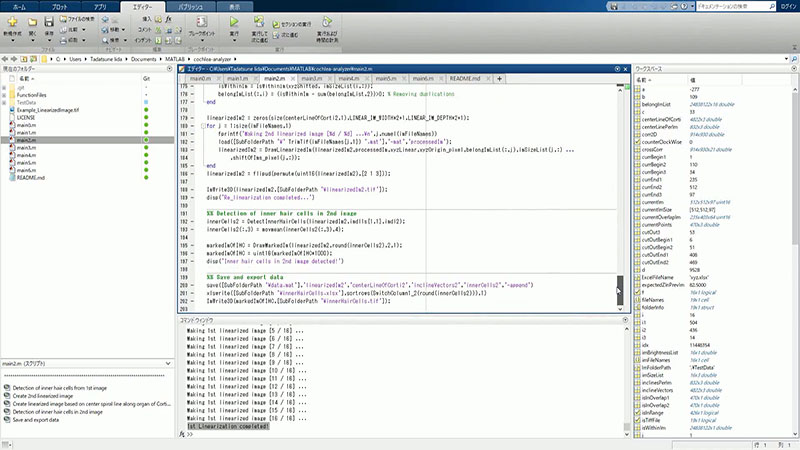The image size is (800, 450).
Task: Click the Back arrow in the address bar
Action: 5,59
